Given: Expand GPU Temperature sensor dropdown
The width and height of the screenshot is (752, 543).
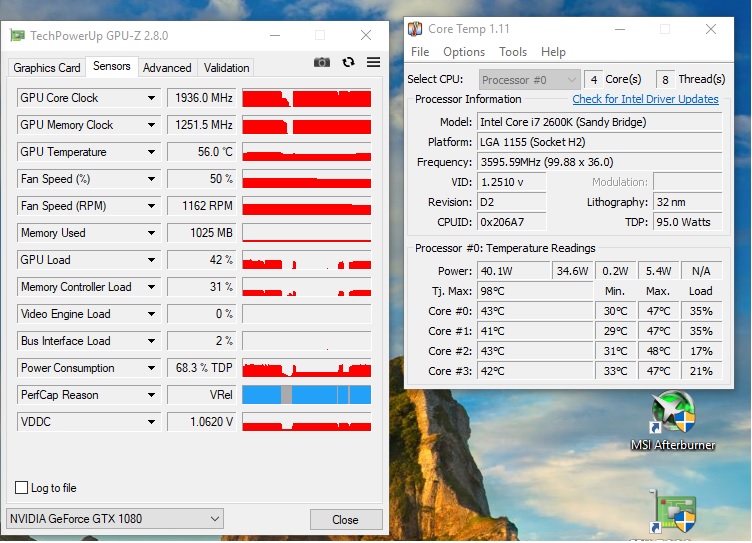Looking at the screenshot, I should click(x=151, y=152).
